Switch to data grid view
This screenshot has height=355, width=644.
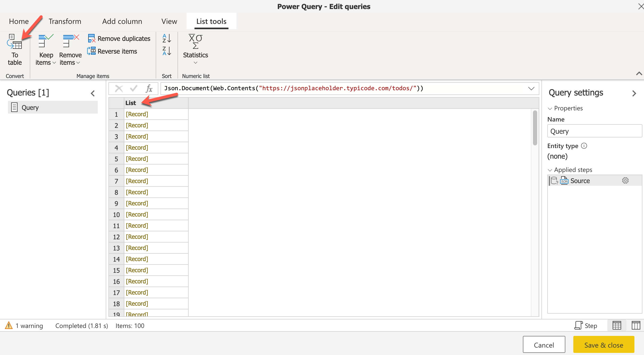[x=617, y=326]
